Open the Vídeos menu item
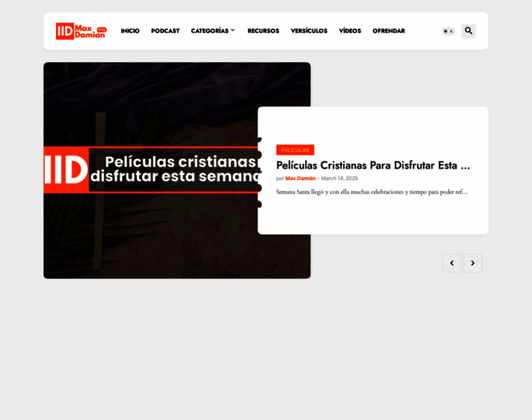The width and height of the screenshot is (532, 420). click(x=350, y=31)
